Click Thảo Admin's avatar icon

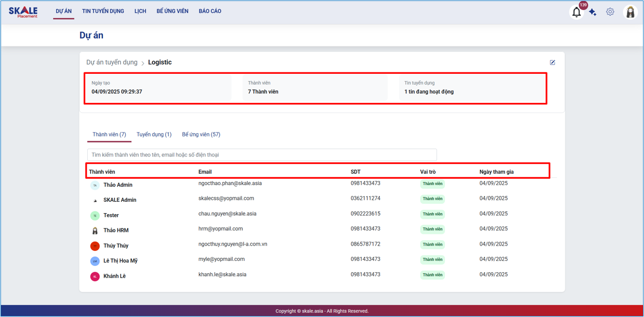click(x=95, y=186)
